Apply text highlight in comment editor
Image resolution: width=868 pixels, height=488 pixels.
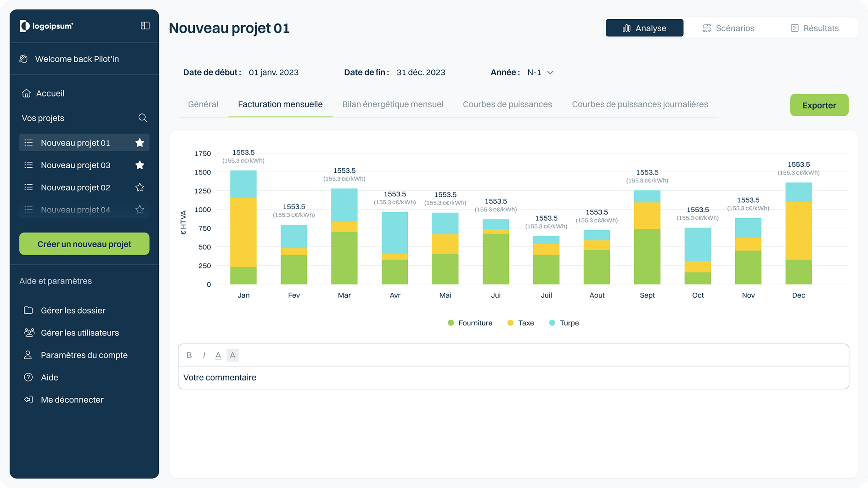pos(233,355)
